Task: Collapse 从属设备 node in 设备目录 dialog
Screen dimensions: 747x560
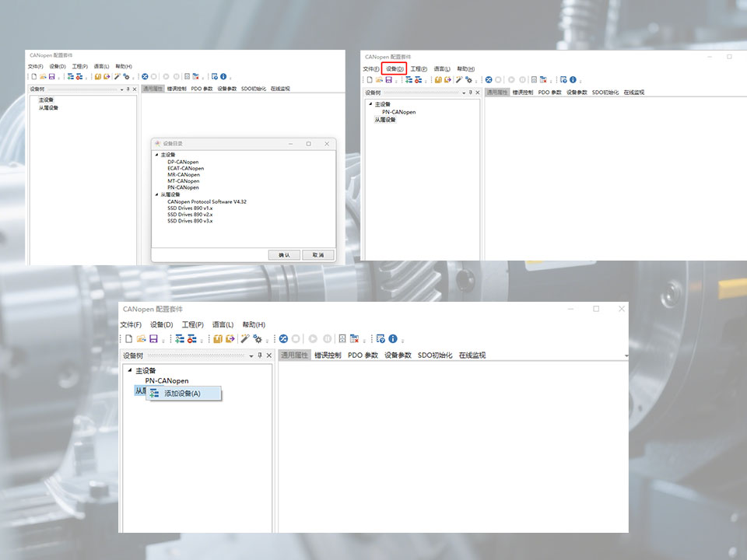Action: [156, 194]
